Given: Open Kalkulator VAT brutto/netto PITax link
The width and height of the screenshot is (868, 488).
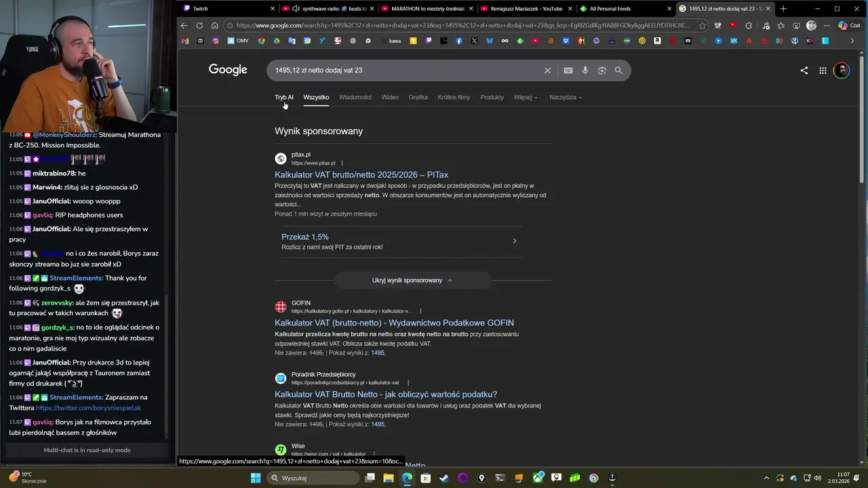Looking at the screenshot, I should (361, 175).
